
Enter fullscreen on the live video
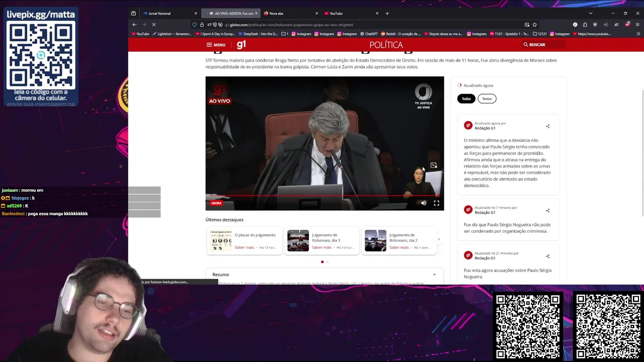[x=436, y=203]
